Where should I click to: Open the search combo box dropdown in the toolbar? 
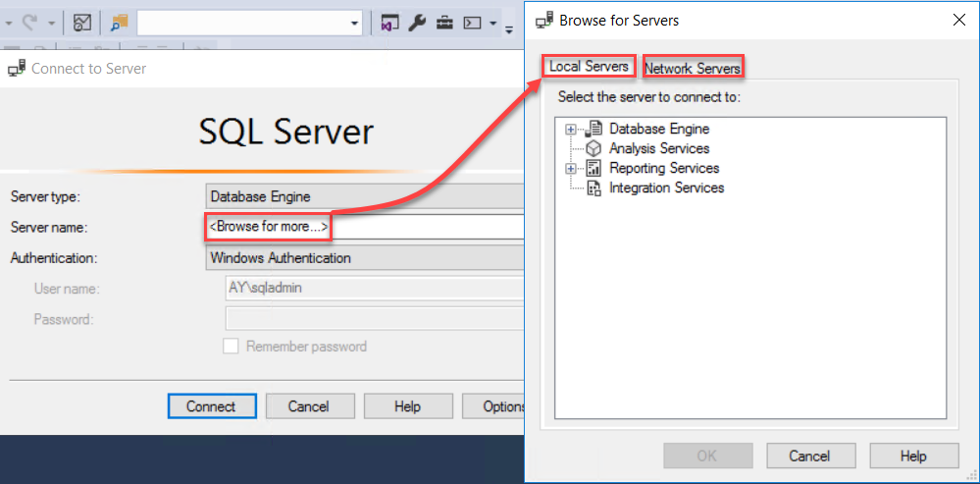355,24
